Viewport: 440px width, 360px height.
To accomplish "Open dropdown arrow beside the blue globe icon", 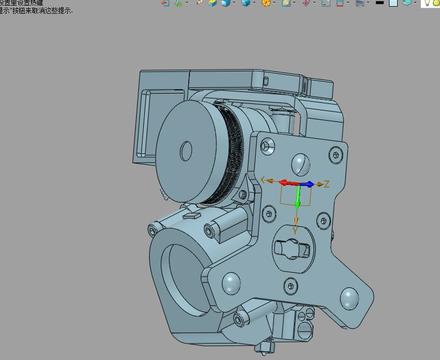I will (255, 3).
